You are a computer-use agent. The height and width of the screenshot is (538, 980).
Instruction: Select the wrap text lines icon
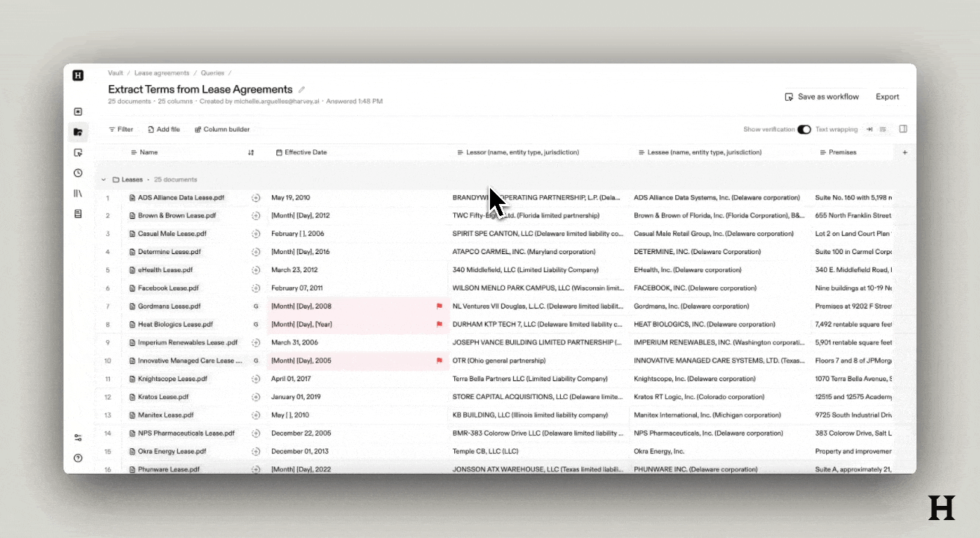click(883, 129)
